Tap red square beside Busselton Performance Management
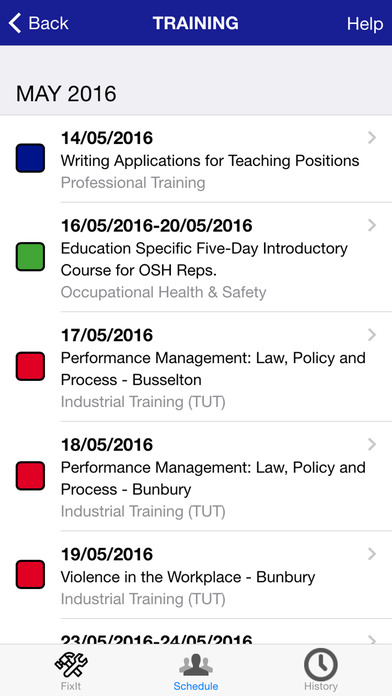 click(30, 366)
